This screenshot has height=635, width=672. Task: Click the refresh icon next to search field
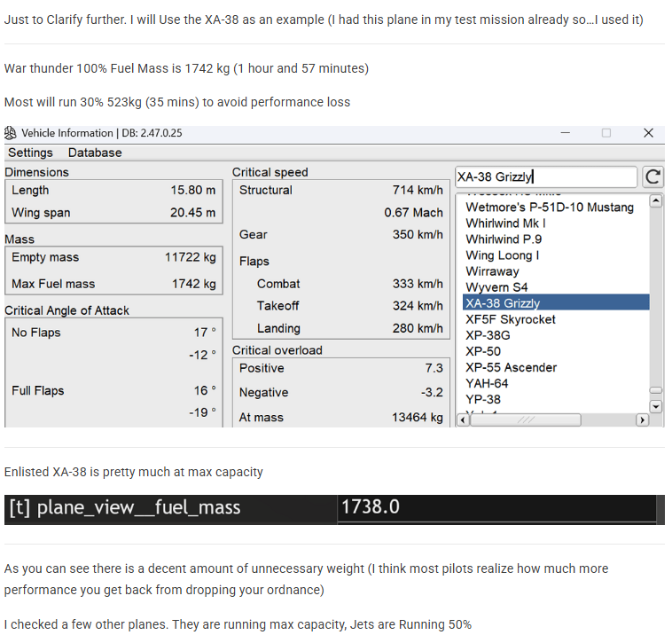tap(652, 177)
